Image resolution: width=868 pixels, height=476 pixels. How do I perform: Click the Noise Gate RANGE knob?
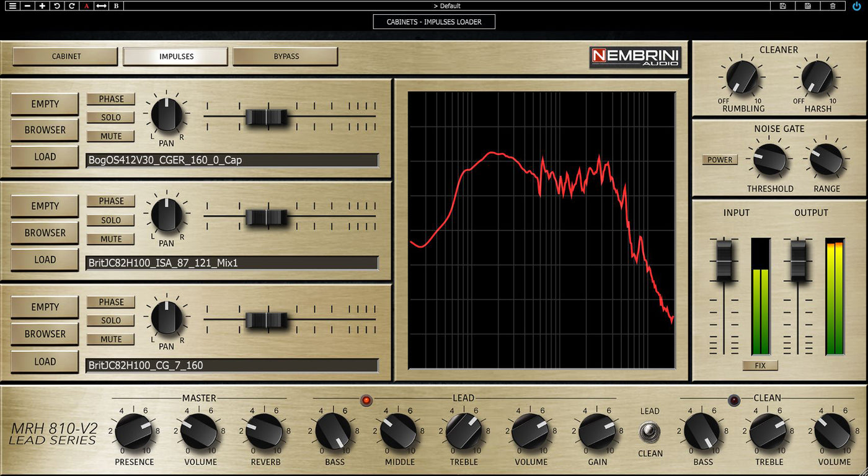point(826,160)
